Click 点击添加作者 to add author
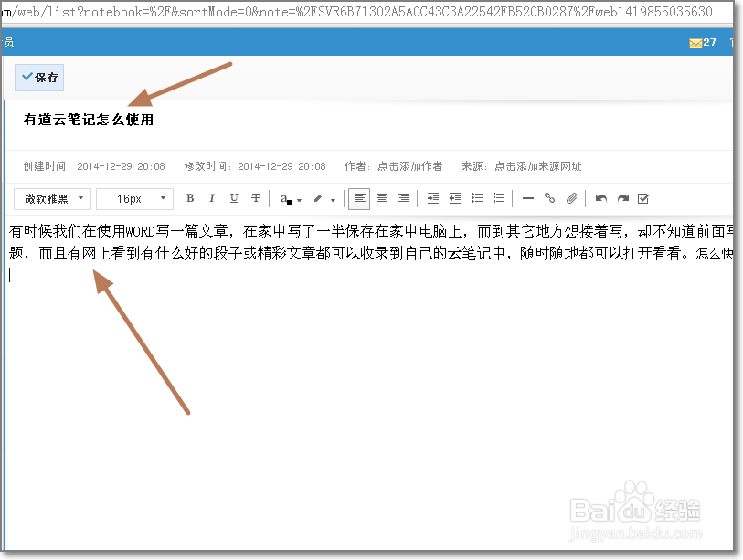Viewport: 743px width, 560px height. point(409,166)
